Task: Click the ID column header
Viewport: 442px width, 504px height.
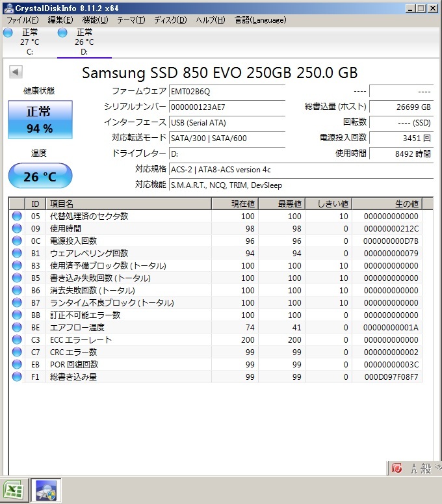Action: pyautogui.click(x=35, y=204)
